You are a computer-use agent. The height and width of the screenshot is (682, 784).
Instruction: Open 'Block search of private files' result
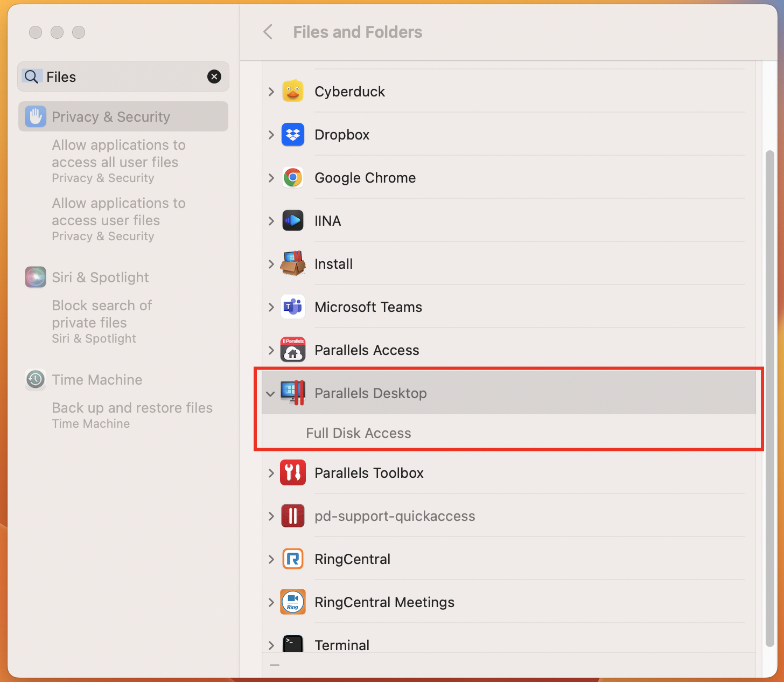[102, 322]
